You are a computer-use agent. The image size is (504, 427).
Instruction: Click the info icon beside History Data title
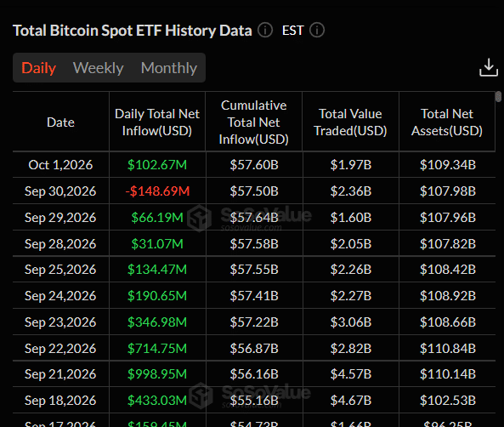click(x=265, y=31)
